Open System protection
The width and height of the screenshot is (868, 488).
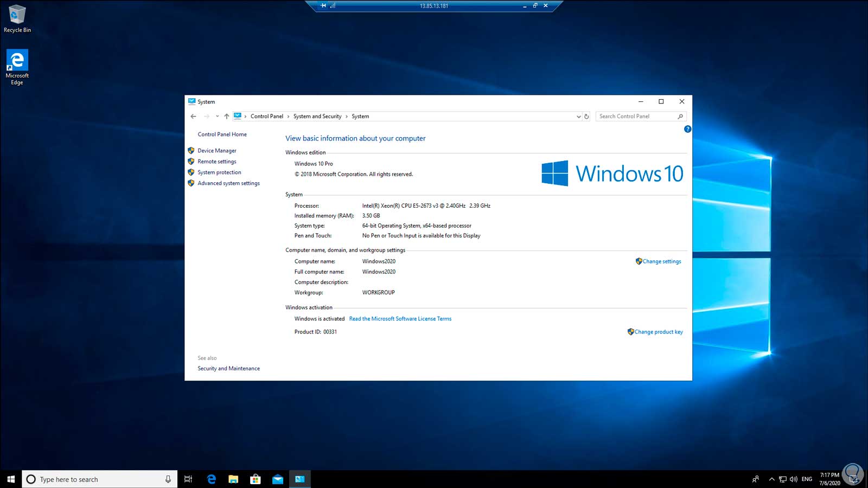tap(219, 172)
